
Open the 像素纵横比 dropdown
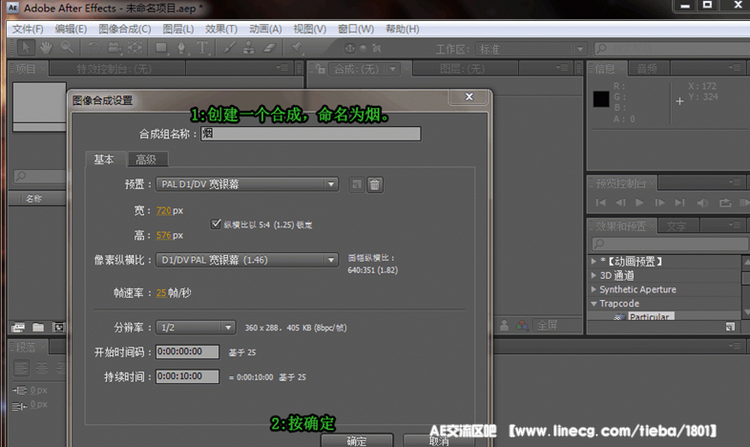(247, 260)
